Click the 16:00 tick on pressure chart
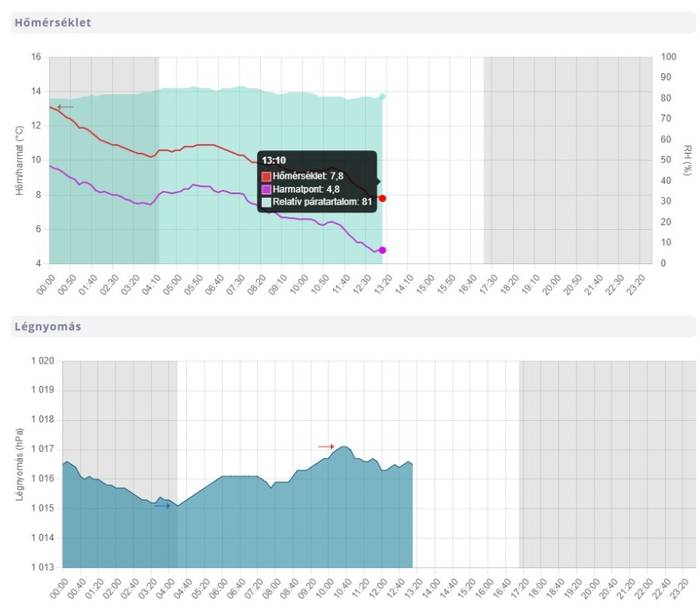 tap(482, 587)
